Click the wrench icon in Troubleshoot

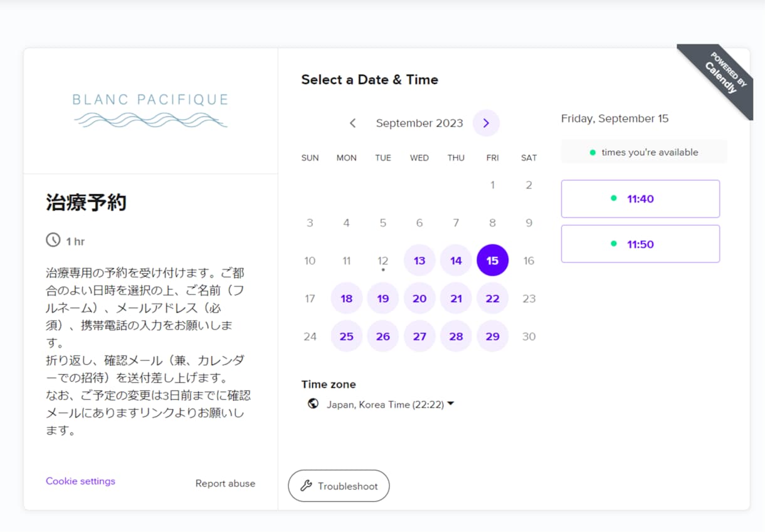coord(306,486)
